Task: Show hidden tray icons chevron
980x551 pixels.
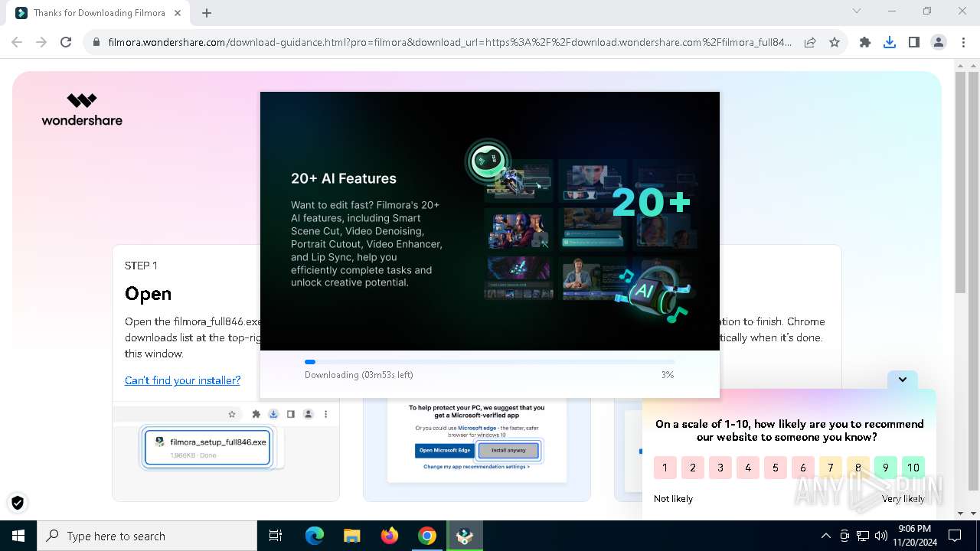Action: click(x=825, y=536)
